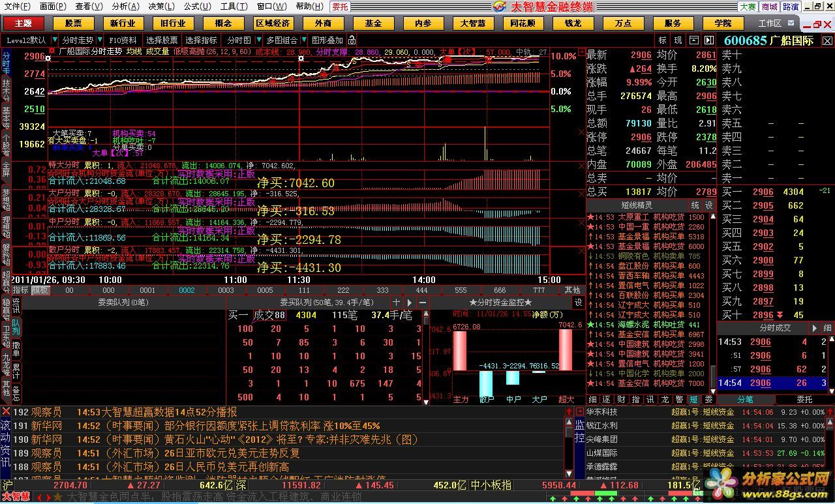Viewport: 835px width, 504px height.
Task: Click the 现 icon in chart header
Action: pyautogui.click(x=678, y=40)
